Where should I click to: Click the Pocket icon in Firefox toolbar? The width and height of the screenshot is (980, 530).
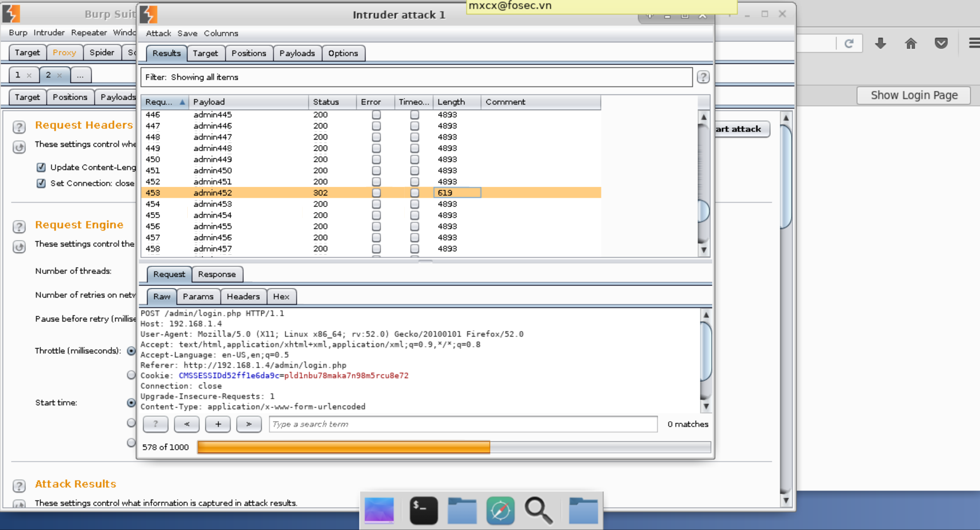(941, 44)
